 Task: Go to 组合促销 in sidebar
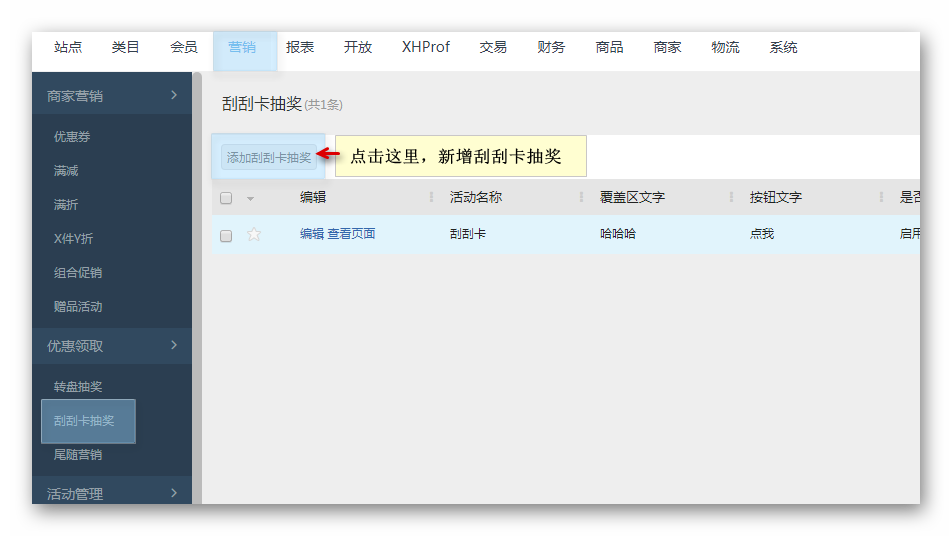[78, 273]
